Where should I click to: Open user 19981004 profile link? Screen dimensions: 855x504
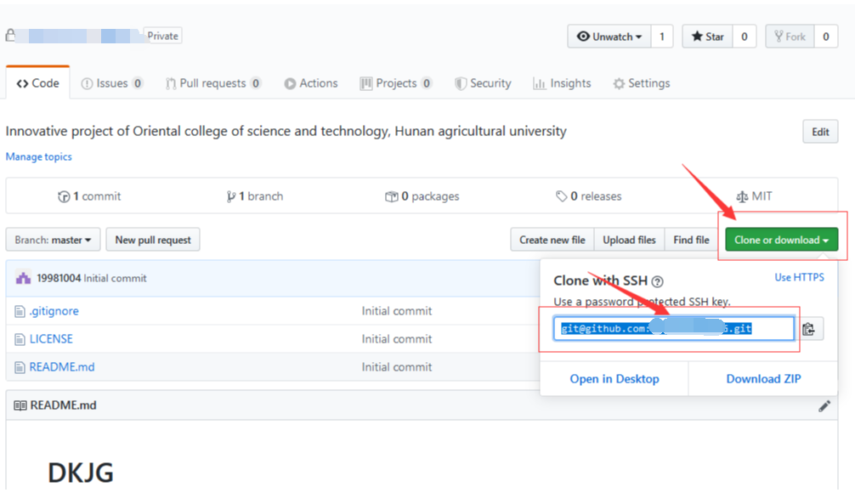click(59, 278)
